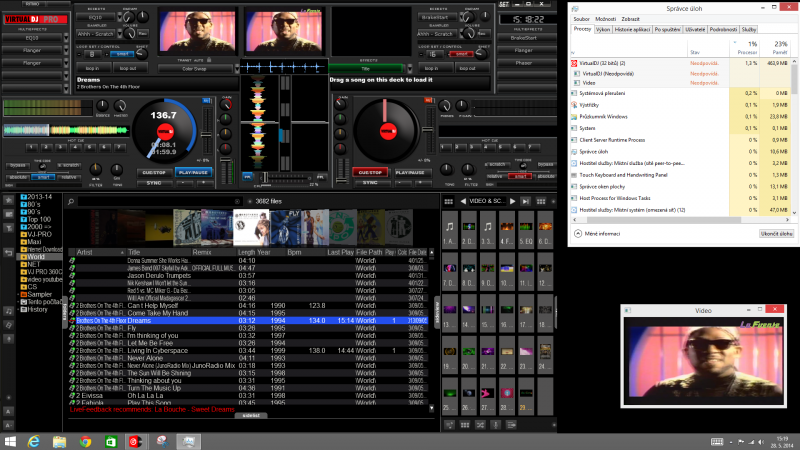
Task: Toggle blue 'smart' timecode mode on left deck
Action: tap(43, 177)
